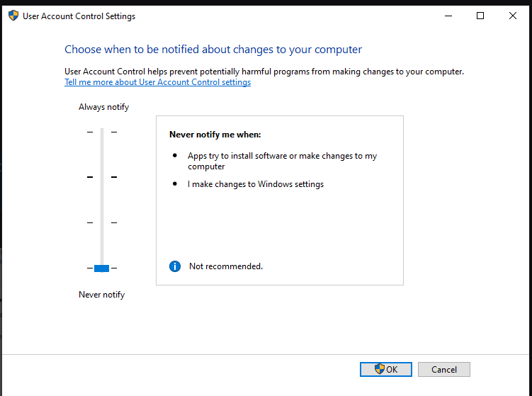532x396 pixels.
Task: Click the Always notify label above the slider
Action: [x=103, y=107]
